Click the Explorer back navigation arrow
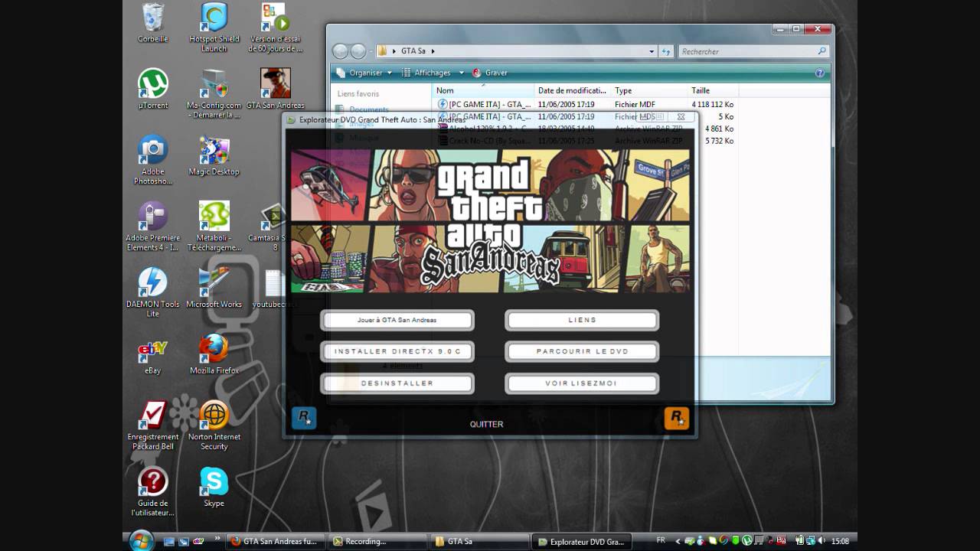This screenshot has width=980, height=551. pos(341,51)
